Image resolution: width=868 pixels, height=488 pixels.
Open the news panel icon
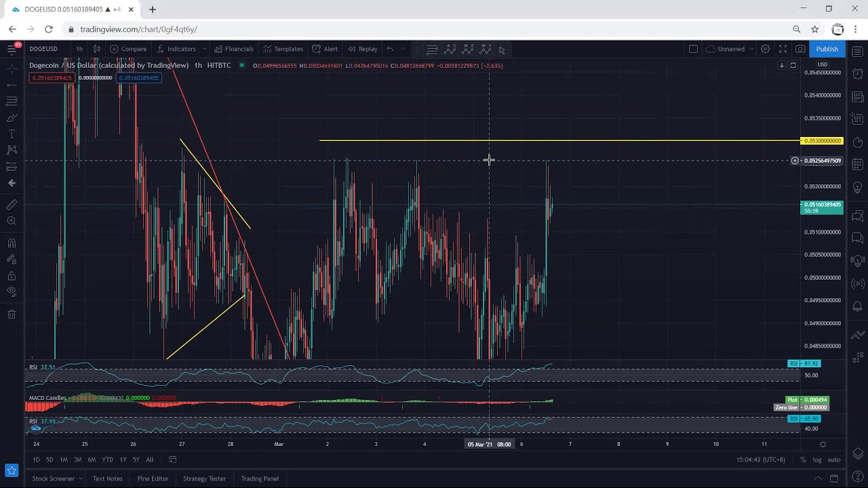tap(858, 97)
